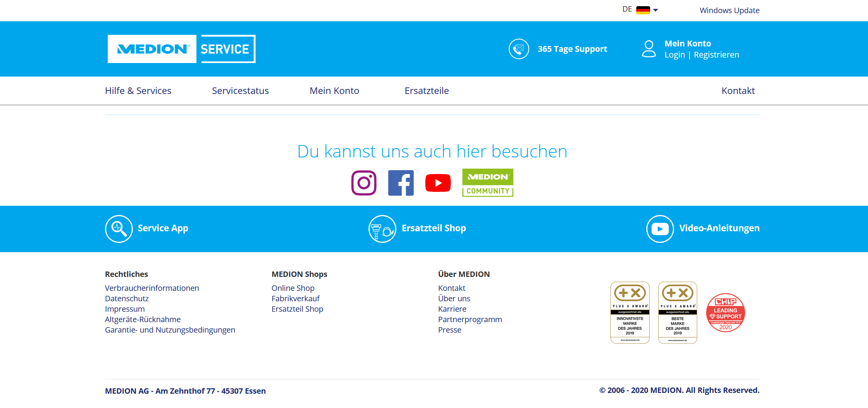Click the copyright 2006 - 2020 MEDION text
Screen dimensions: 868x408
point(679,390)
